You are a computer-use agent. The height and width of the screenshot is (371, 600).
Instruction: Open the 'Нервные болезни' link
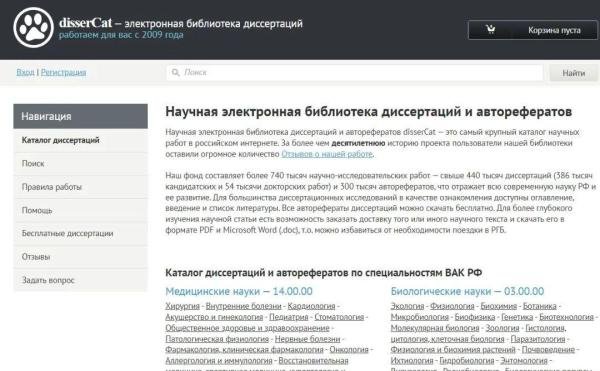[307, 339]
